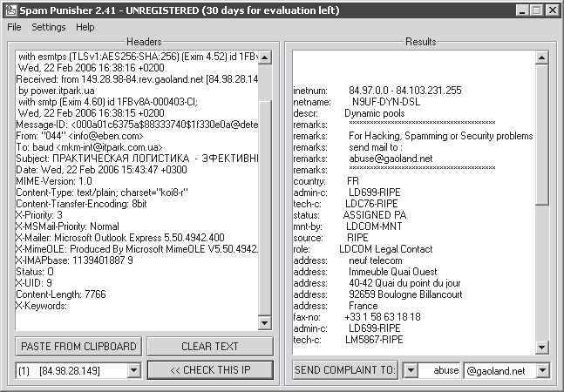Open the Help menu

[x=85, y=27]
